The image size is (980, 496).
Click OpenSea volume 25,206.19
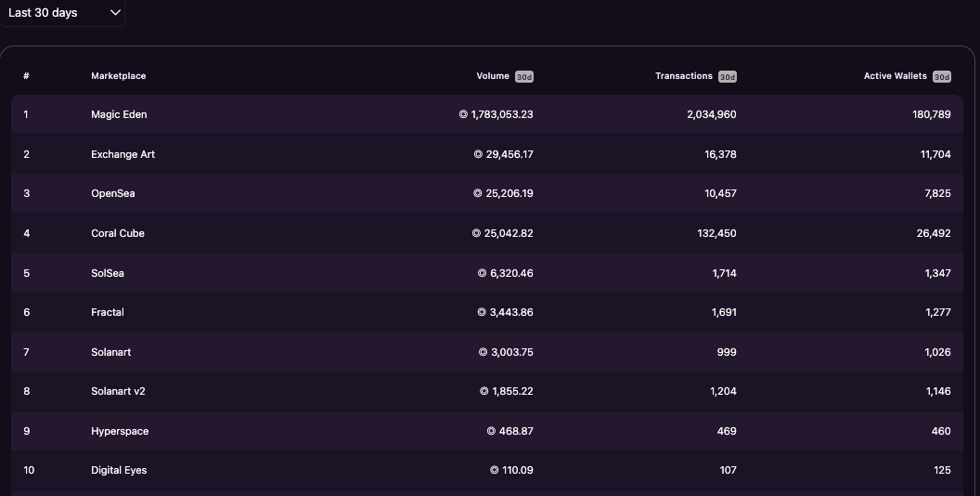pyautogui.click(x=509, y=193)
